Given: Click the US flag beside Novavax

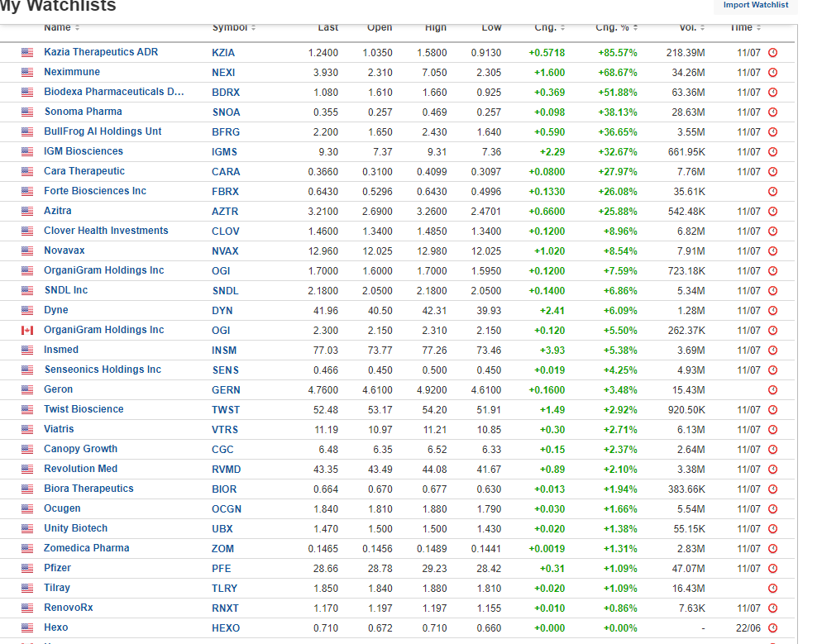Looking at the screenshot, I should (x=27, y=251).
